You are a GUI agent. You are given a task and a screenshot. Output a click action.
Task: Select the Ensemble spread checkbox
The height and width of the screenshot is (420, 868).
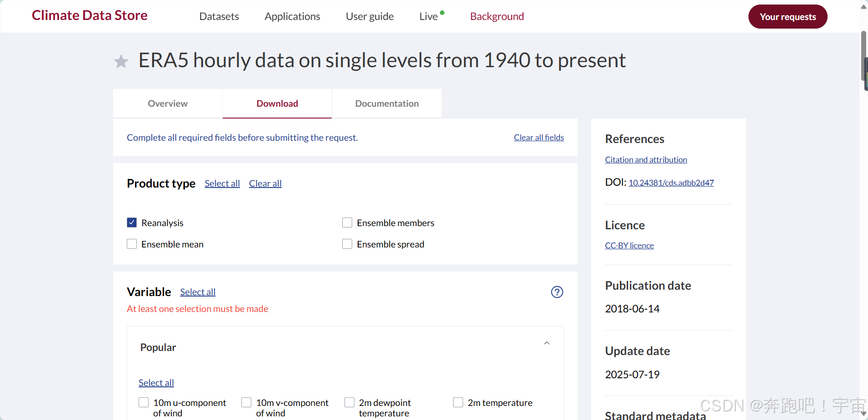[x=347, y=244]
